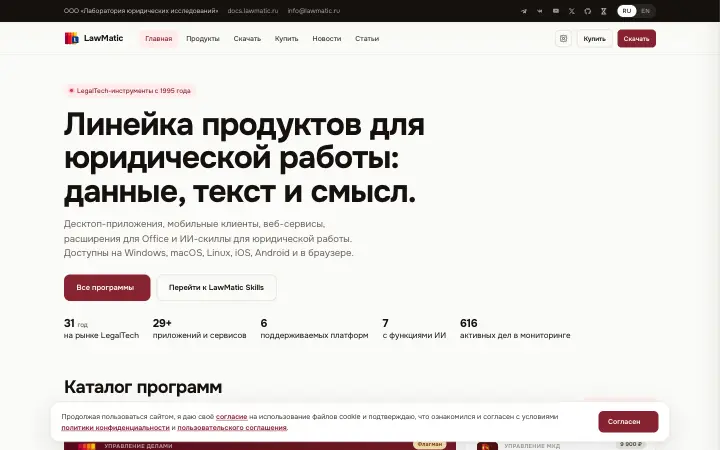Click the main heading Линейка продуктов

coord(244,158)
